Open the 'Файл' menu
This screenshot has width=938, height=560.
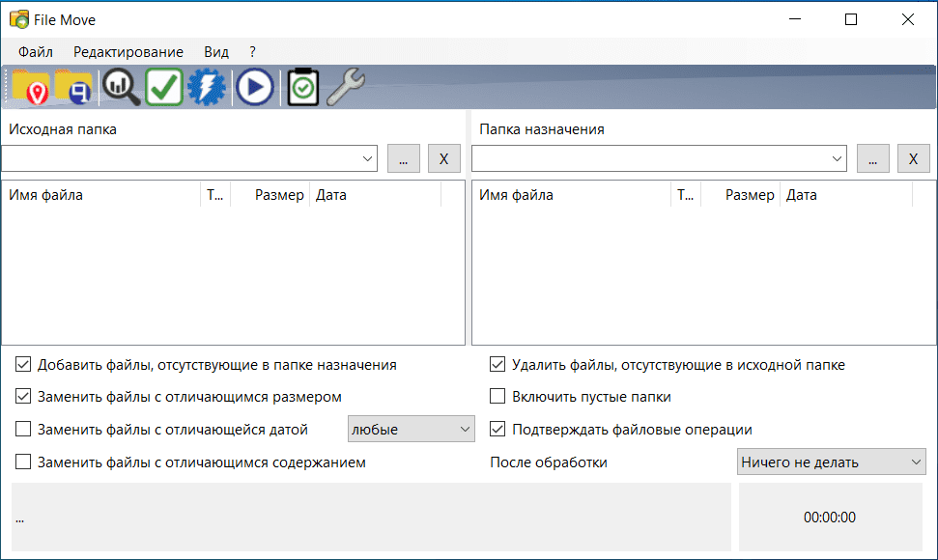pyautogui.click(x=35, y=51)
